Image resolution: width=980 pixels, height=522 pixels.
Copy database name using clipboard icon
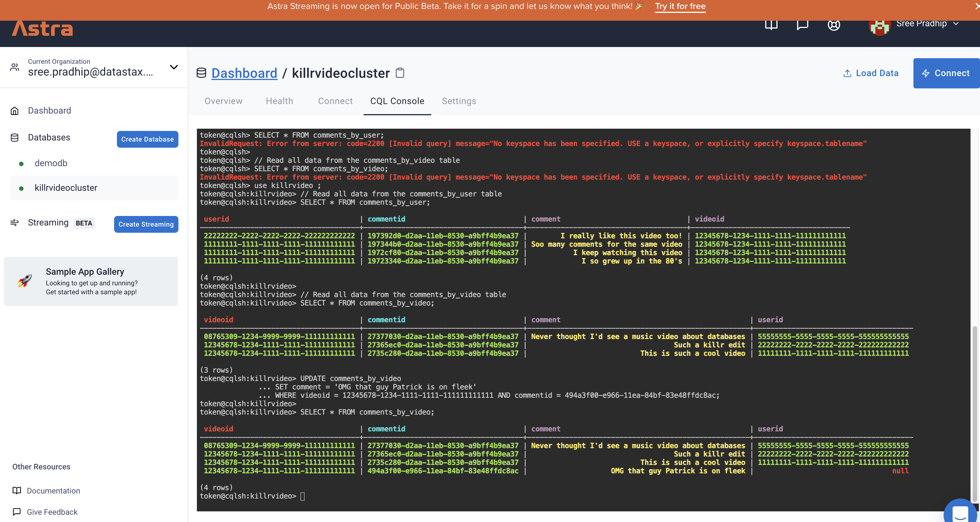(400, 72)
